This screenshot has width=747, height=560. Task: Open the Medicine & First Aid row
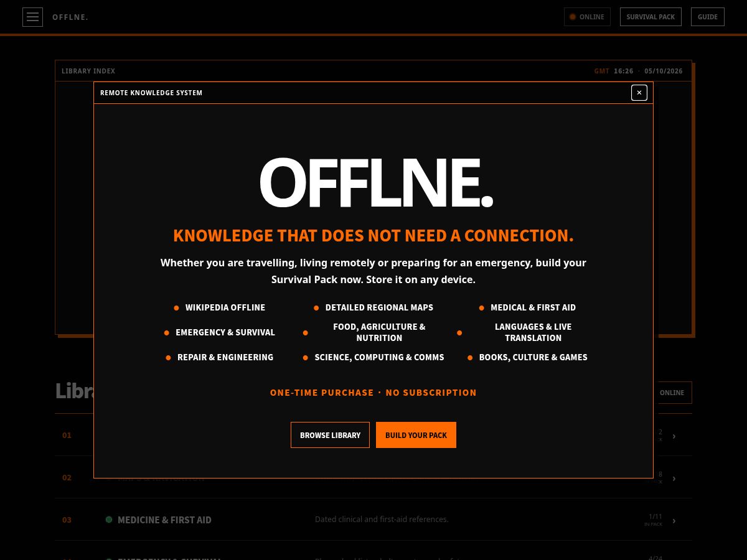click(374, 520)
